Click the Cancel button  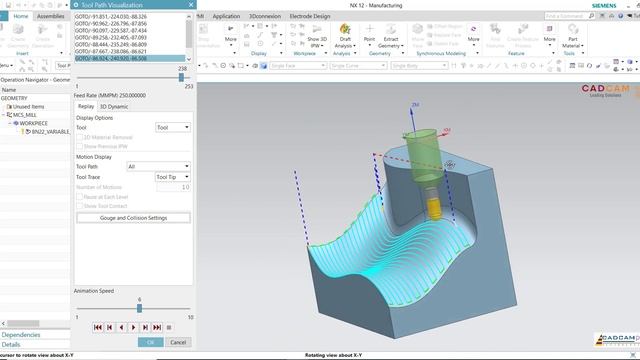tap(178, 342)
